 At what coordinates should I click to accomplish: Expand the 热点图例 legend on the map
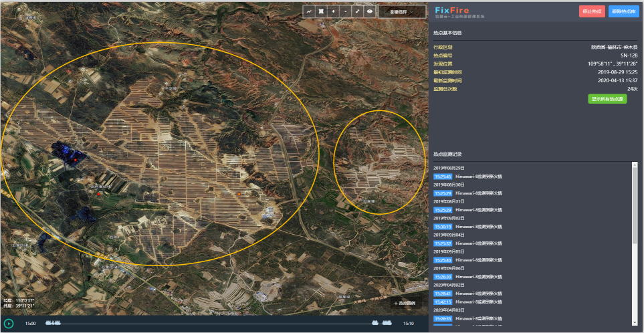click(404, 303)
